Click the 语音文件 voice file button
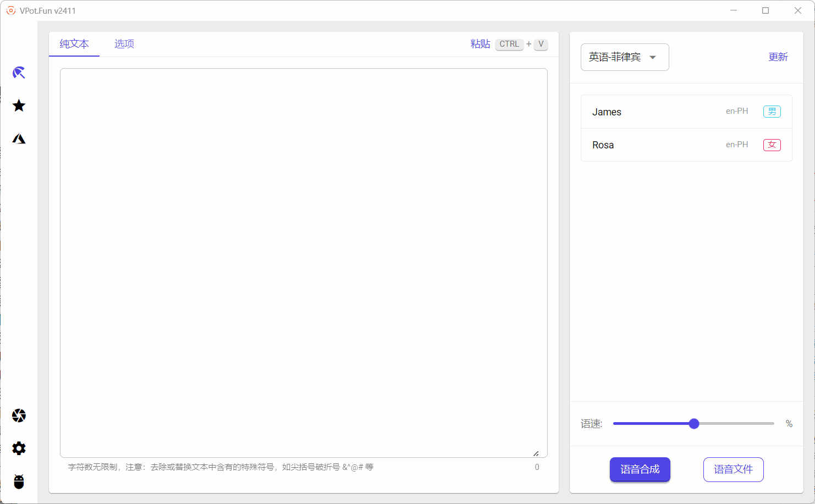815x504 pixels. tap(733, 469)
